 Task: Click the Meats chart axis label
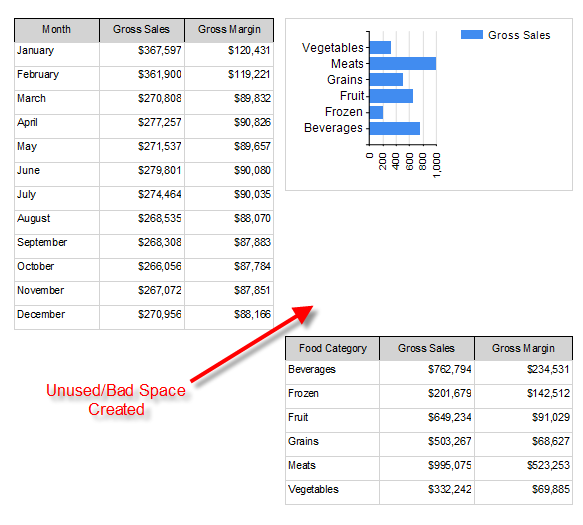pyautogui.click(x=347, y=64)
